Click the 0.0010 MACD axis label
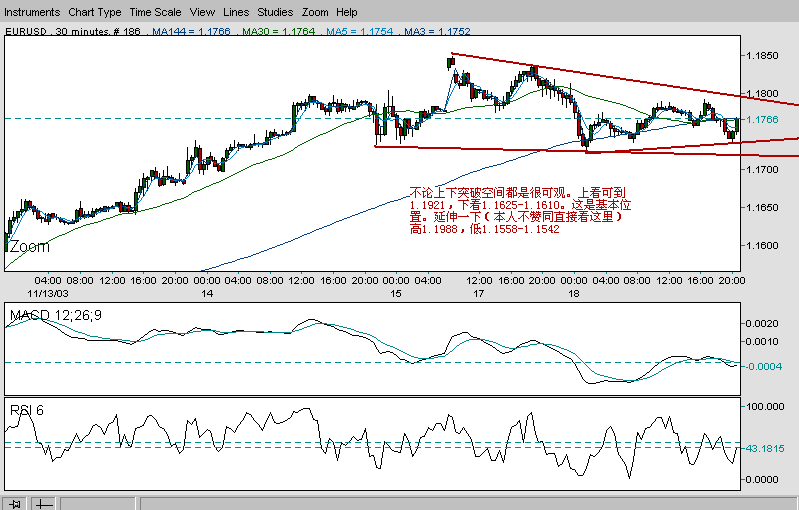This screenshot has height=510, width=799. click(x=762, y=341)
